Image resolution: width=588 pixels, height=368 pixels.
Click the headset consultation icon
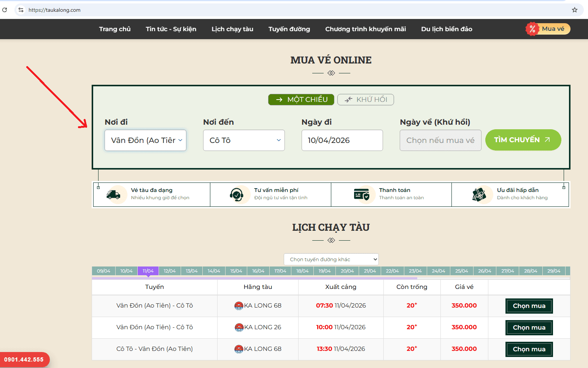pos(237,195)
